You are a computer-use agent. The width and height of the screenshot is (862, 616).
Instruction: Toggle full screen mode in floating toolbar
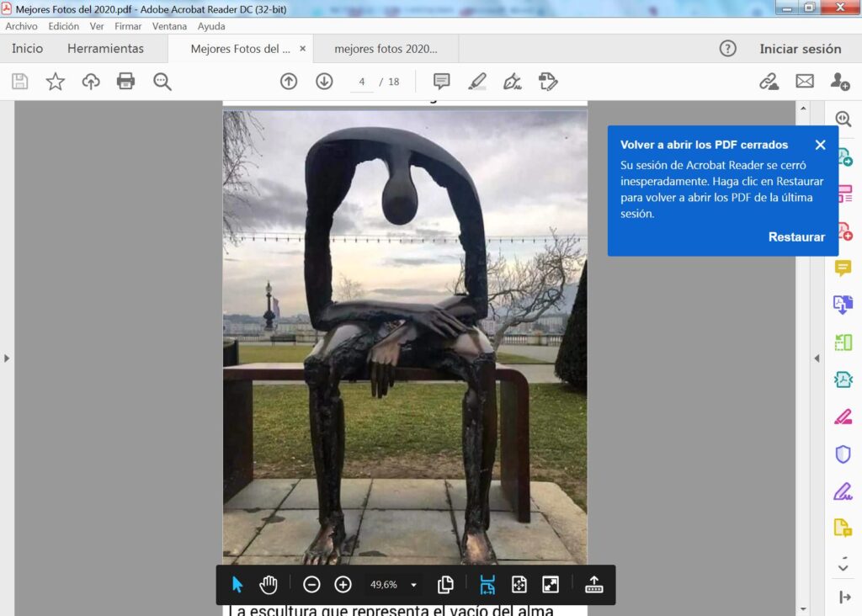550,585
